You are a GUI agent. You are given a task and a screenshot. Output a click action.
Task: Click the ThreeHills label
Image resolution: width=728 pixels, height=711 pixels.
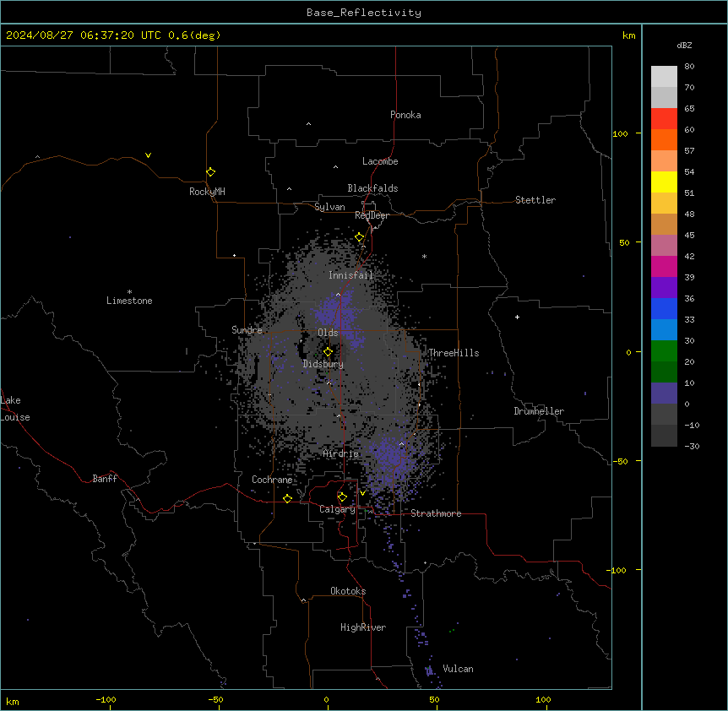(454, 353)
